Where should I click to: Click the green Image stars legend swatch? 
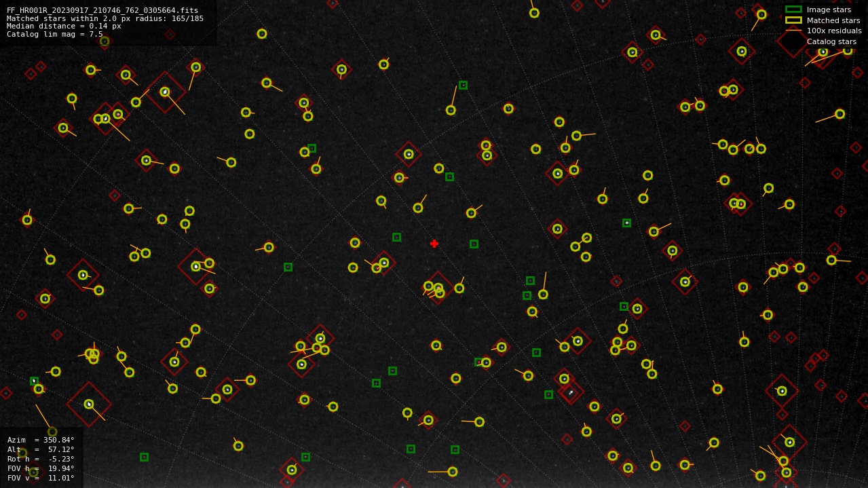tap(793, 10)
